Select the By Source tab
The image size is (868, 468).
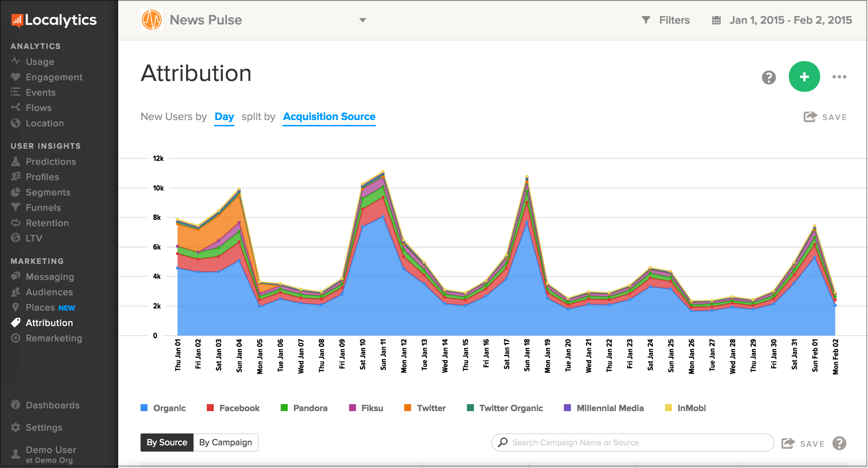[x=167, y=442]
